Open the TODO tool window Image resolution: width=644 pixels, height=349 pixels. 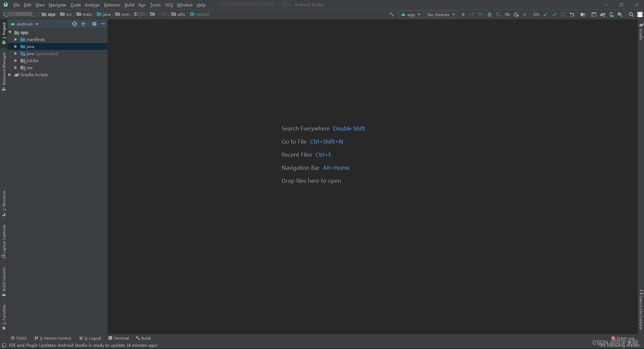click(19, 338)
